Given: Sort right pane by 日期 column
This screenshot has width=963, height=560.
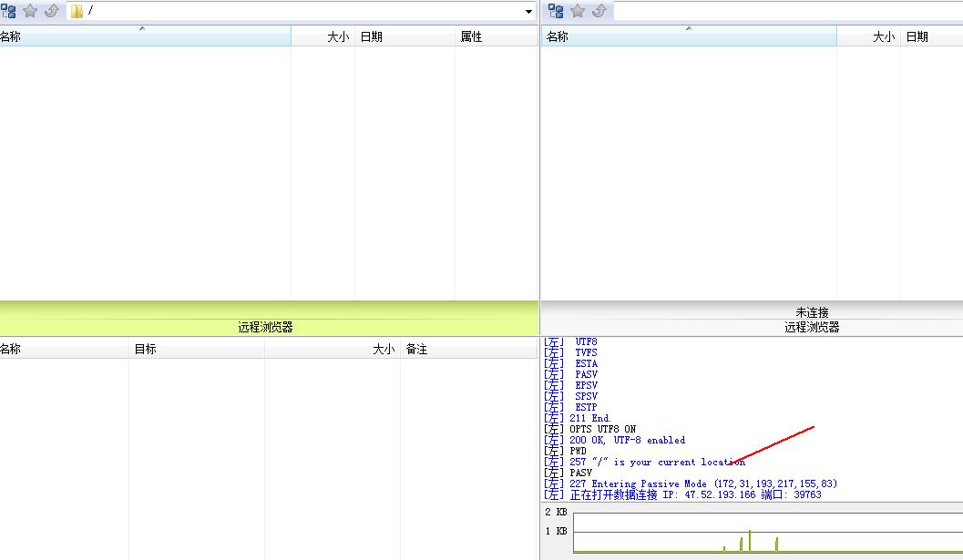Looking at the screenshot, I should click(x=929, y=37).
